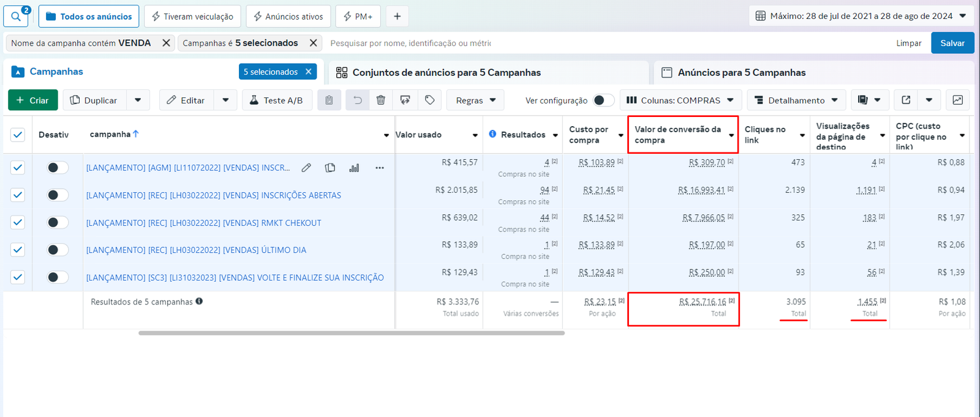Click the green Criar button
The height and width of the screenshot is (417, 980).
click(33, 100)
